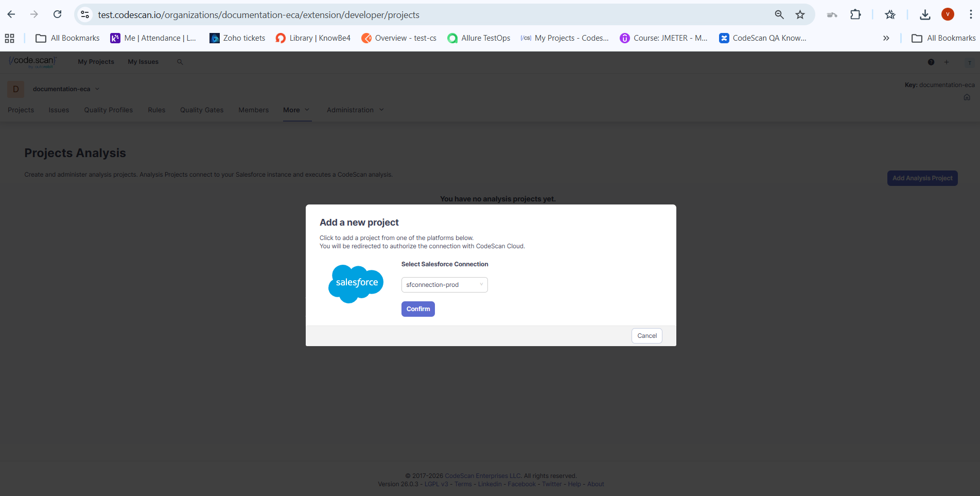Image resolution: width=980 pixels, height=496 pixels.
Task: Cancel the Add a new project dialog
Action: click(646, 336)
